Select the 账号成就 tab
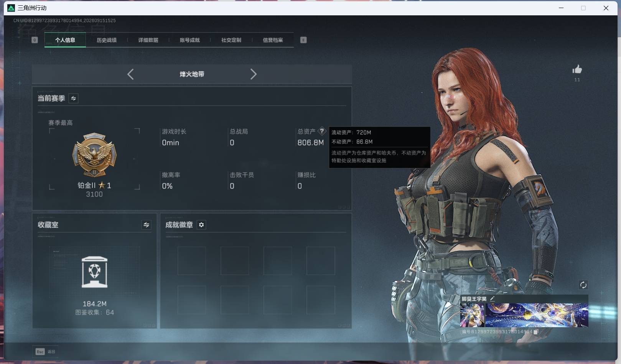 190,40
